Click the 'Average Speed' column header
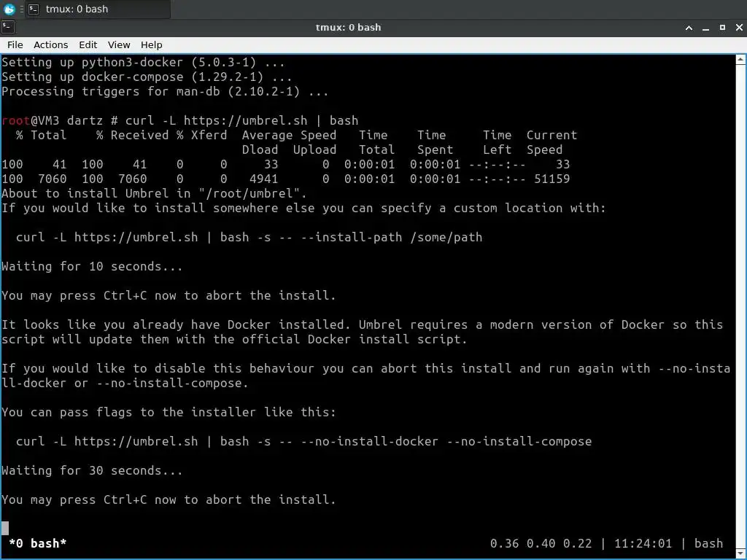 coord(289,135)
